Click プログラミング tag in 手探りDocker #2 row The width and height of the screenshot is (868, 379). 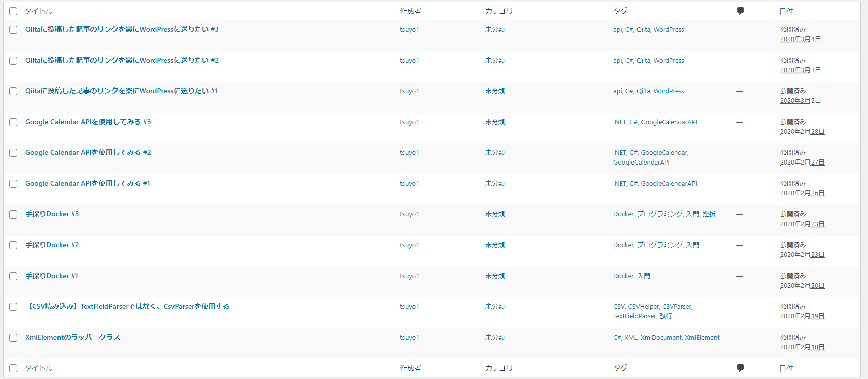point(660,245)
